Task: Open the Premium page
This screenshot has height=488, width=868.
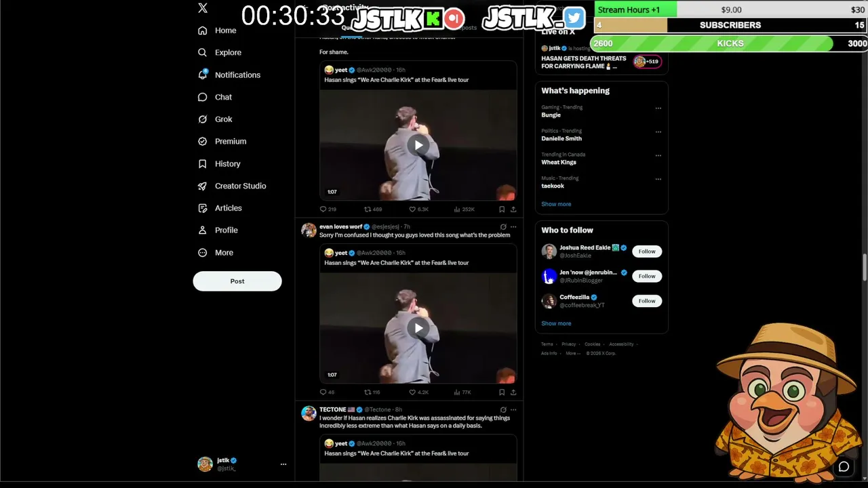Action: (x=222, y=141)
